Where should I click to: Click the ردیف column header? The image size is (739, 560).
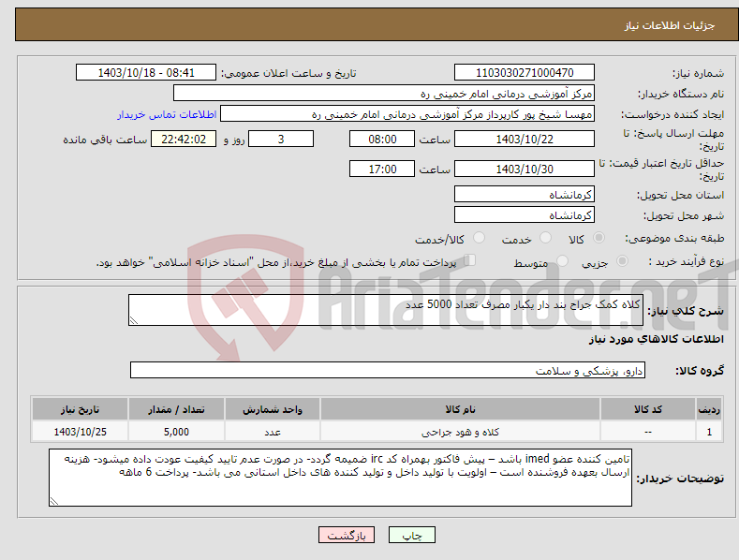[709, 409]
